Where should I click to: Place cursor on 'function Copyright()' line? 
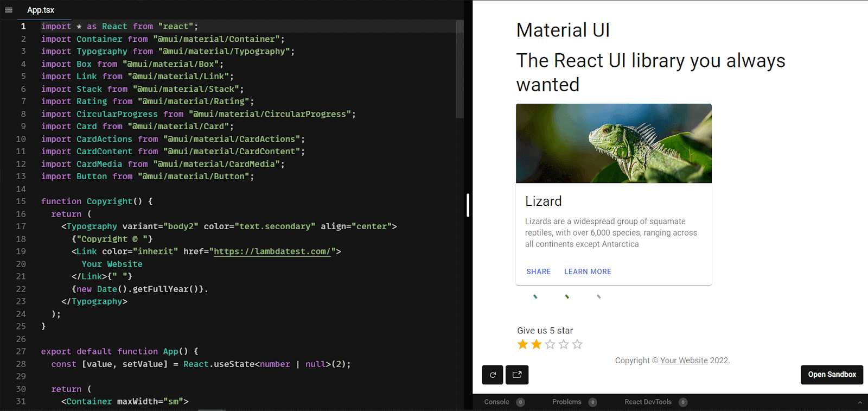[97, 201]
